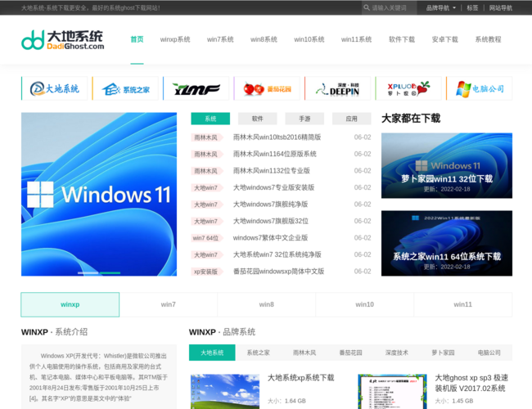Open the 番茄花园 brand logo banner

pyautogui.click(x=266, y=88)
